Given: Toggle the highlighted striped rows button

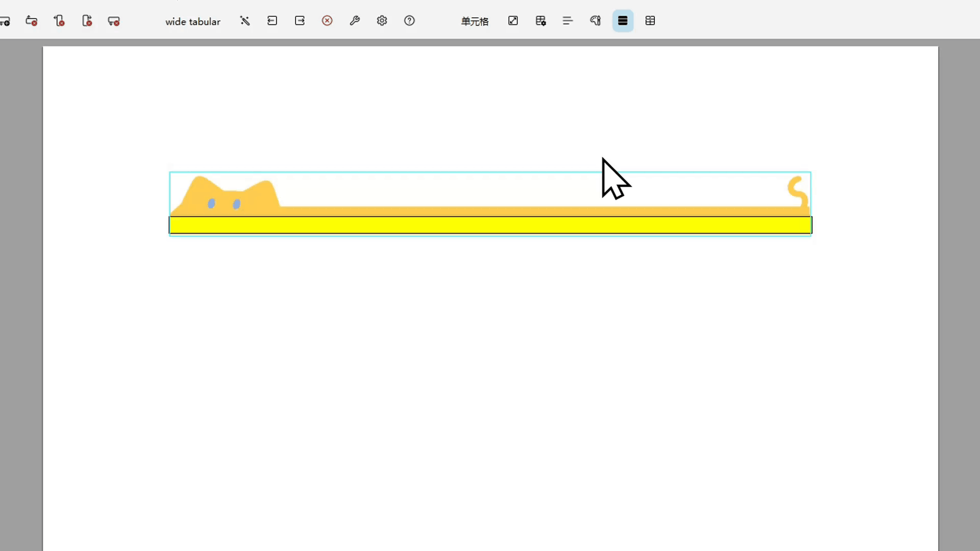Looking at the screenshot, I should point(623,21).
